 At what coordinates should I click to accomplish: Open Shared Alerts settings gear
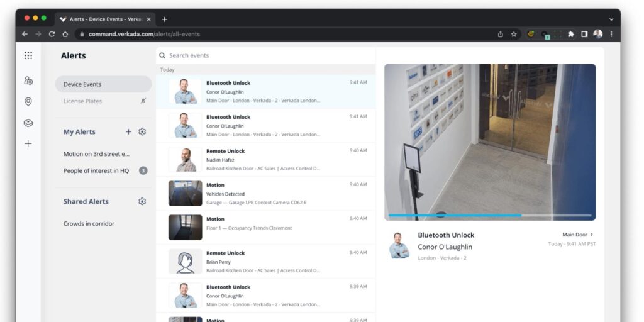(142, 201)
